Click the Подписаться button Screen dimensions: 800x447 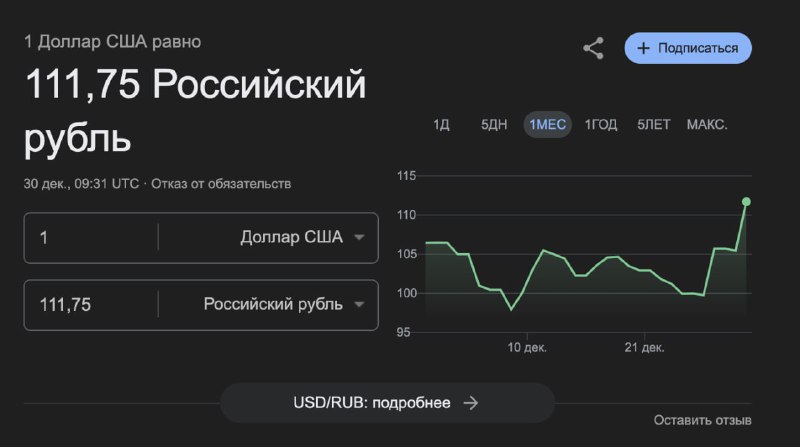coord(688,48)
